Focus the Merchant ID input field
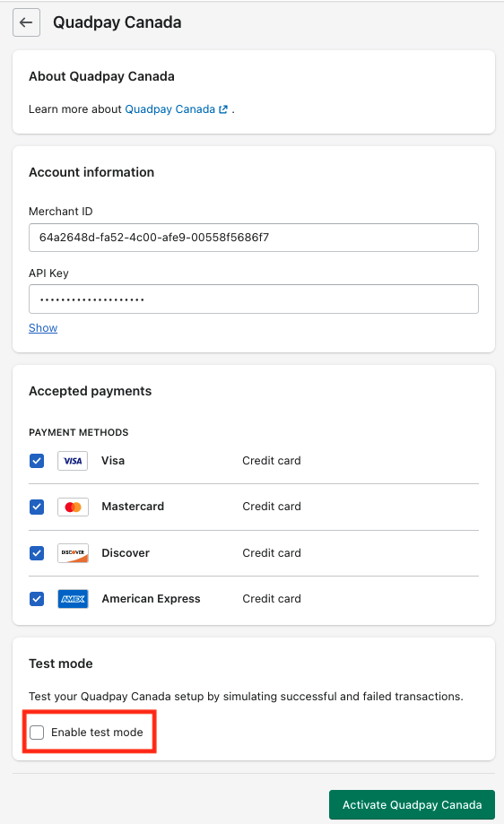 254,238
